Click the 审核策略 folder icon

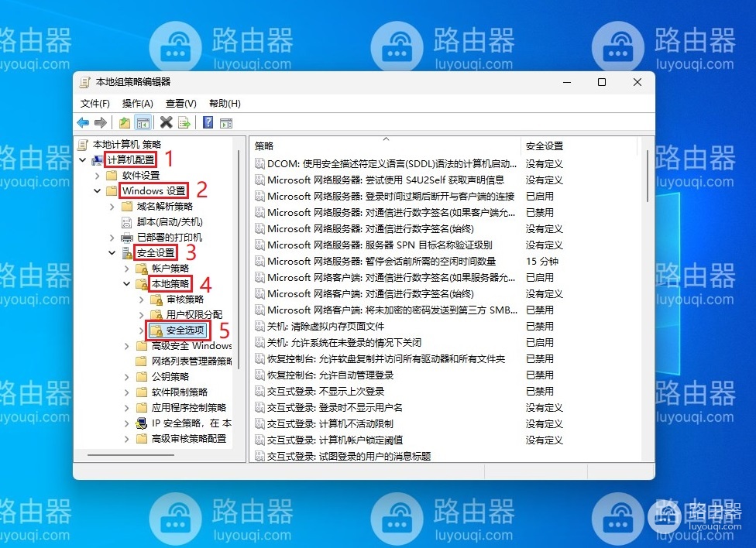[x=156, y=300]
